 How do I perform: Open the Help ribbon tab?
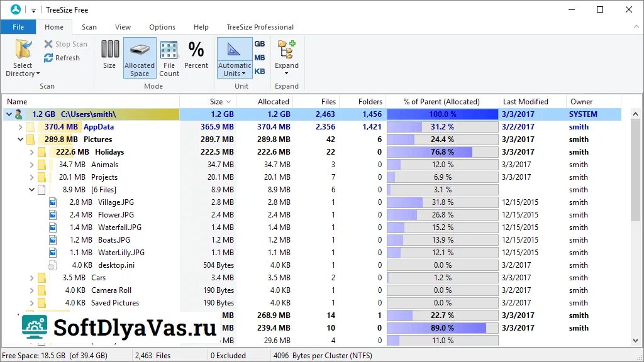[x=201, y=27]
